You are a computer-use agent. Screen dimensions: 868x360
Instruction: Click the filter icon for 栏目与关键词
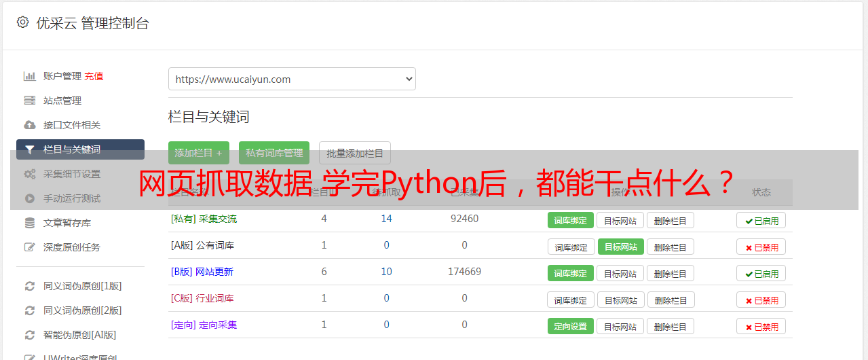(29, 149)
